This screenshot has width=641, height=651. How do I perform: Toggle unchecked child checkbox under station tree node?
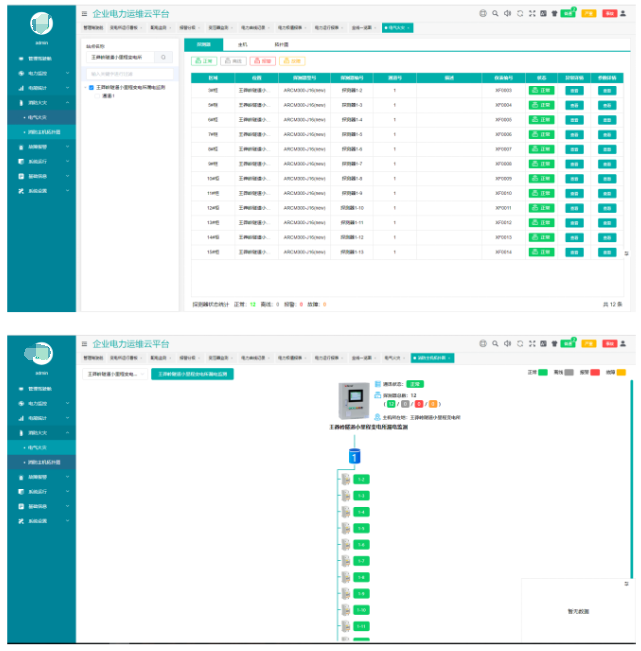(x=97, y=96)
